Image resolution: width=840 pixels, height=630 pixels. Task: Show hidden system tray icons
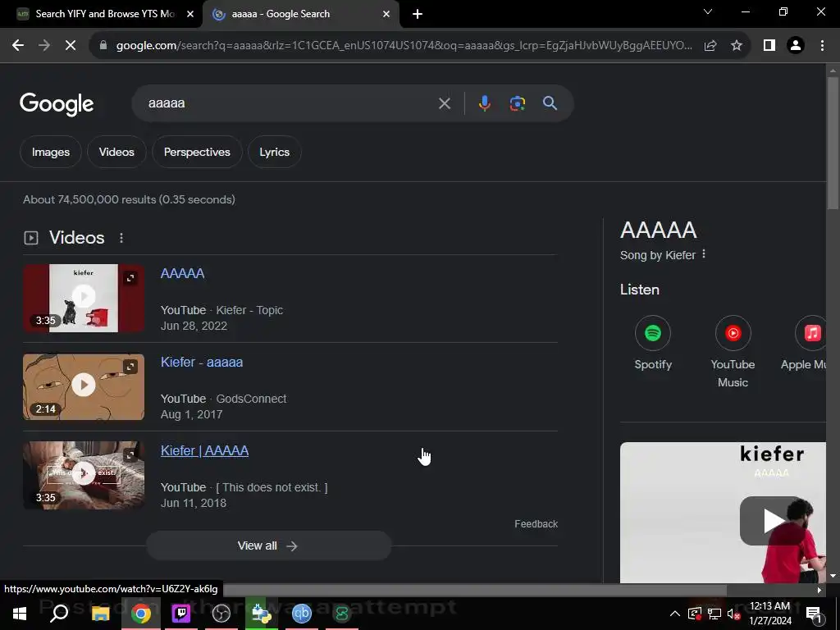[x=675, y=614]
